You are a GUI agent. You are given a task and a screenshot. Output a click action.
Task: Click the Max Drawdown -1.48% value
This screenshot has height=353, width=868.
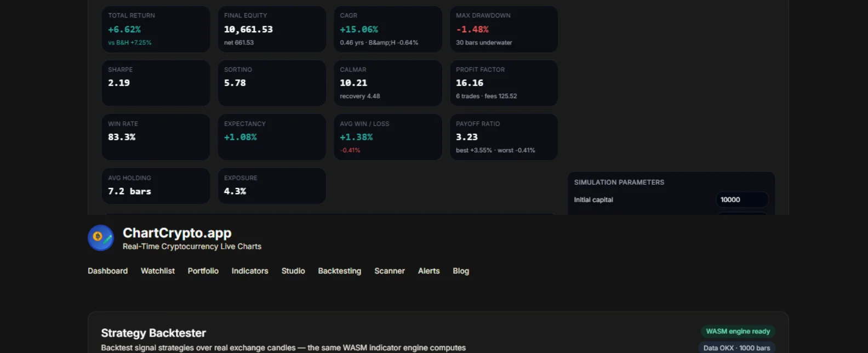pyautogui.click(x=472, y=30)
